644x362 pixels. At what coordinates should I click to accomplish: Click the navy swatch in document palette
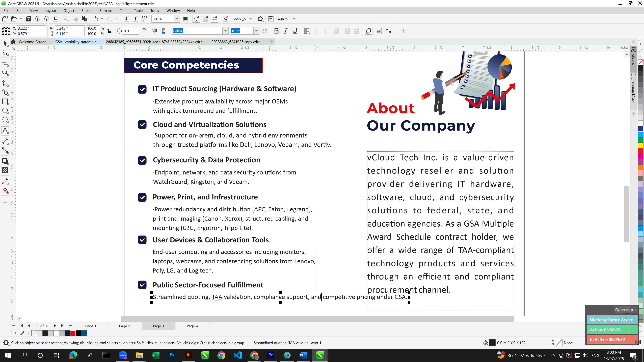pyautogui.click(x=67, y=333)
